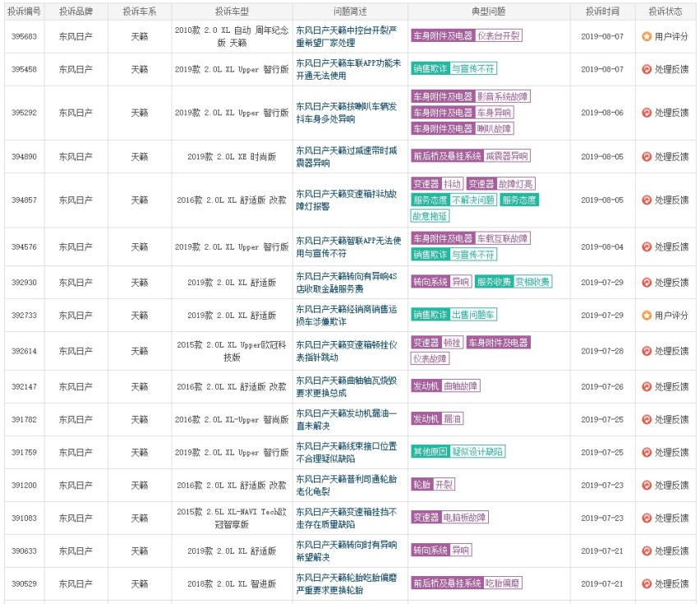Viewport: 700px width, 604px height.
Task: Click the 仪表台开裂 problem tag
Action: click(499, 35)
